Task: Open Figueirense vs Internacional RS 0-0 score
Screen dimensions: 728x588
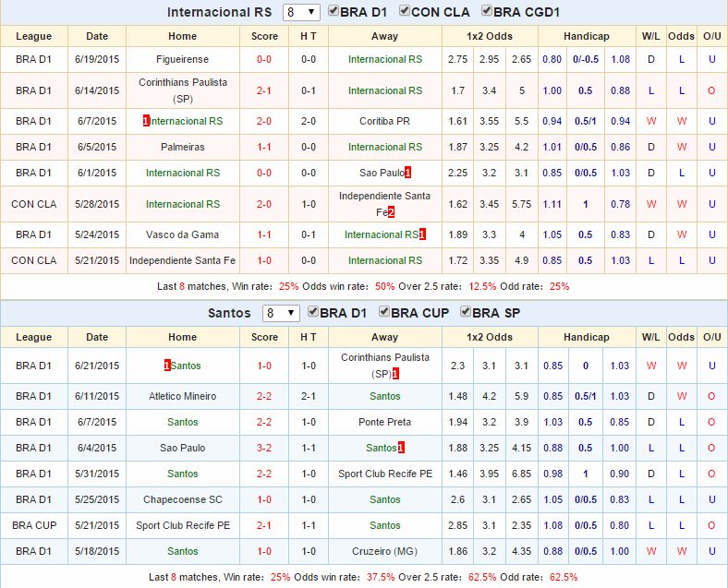Action: click(264, 59)
